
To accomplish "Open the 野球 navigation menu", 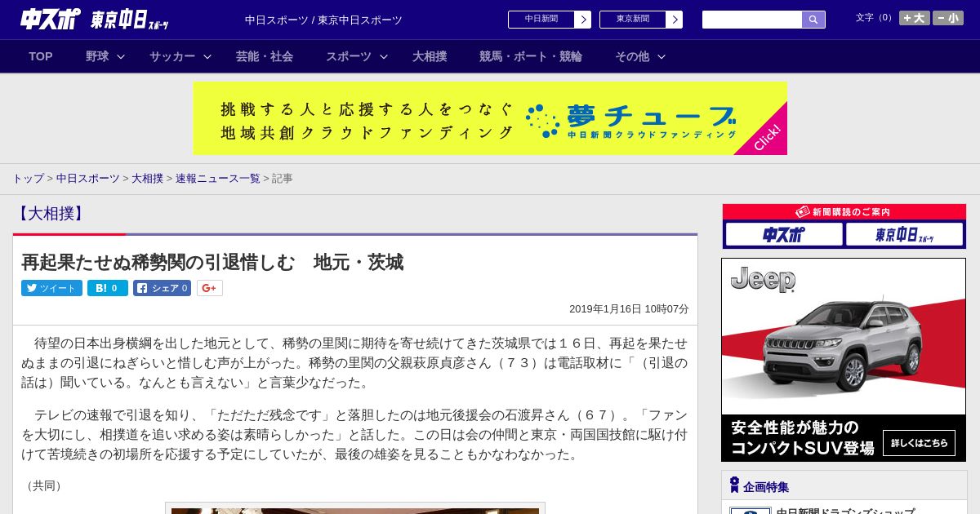I will (x=97, y=56).
